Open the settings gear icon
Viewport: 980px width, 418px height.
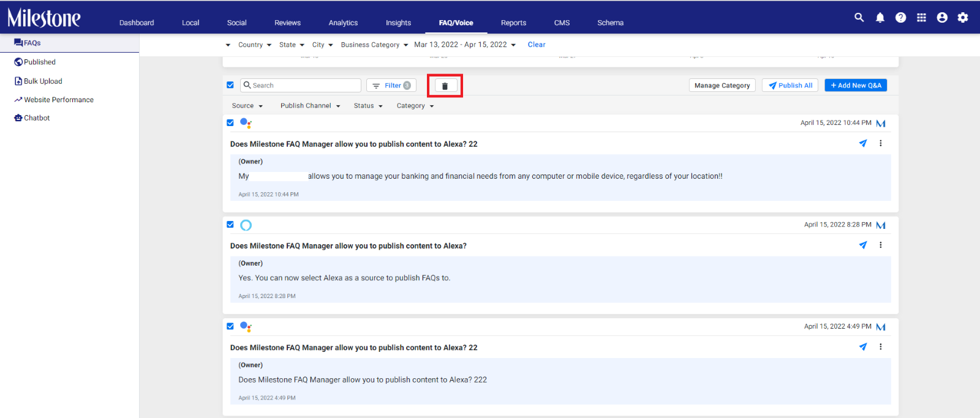[963, 18]
